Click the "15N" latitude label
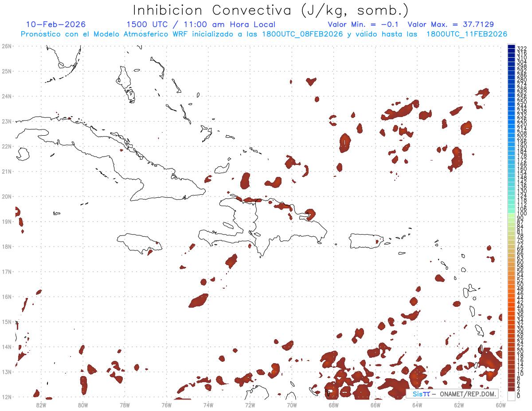Viewport: 532px width, 411px height. [7, 321]
